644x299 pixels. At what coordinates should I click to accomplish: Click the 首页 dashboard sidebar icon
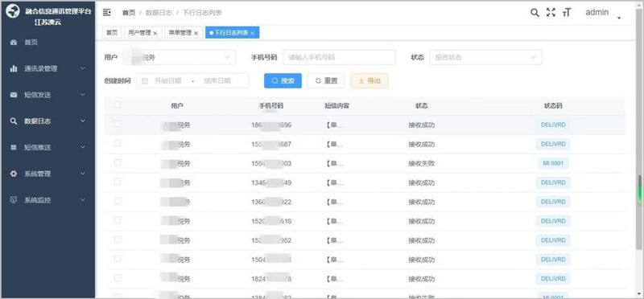coord(14,43)
